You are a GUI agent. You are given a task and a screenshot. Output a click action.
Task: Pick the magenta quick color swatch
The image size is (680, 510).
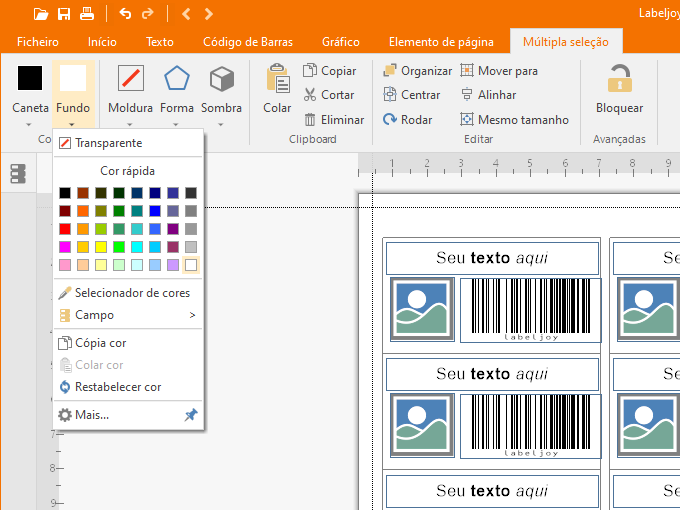pos(65,247)
